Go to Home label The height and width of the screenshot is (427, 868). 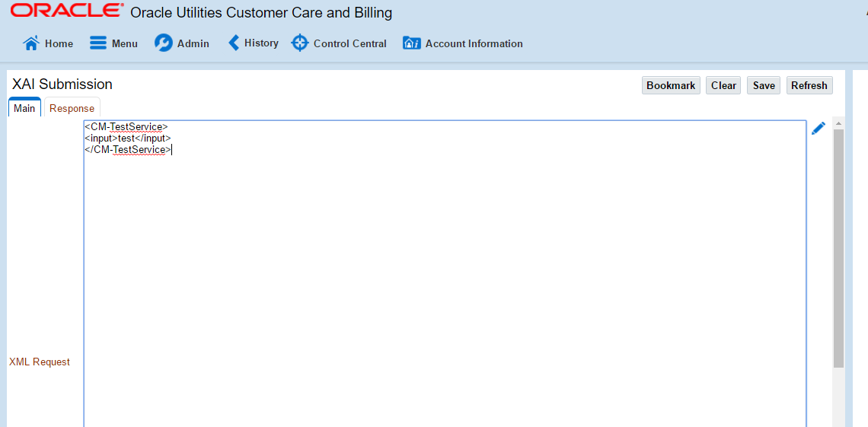[59, 43]
